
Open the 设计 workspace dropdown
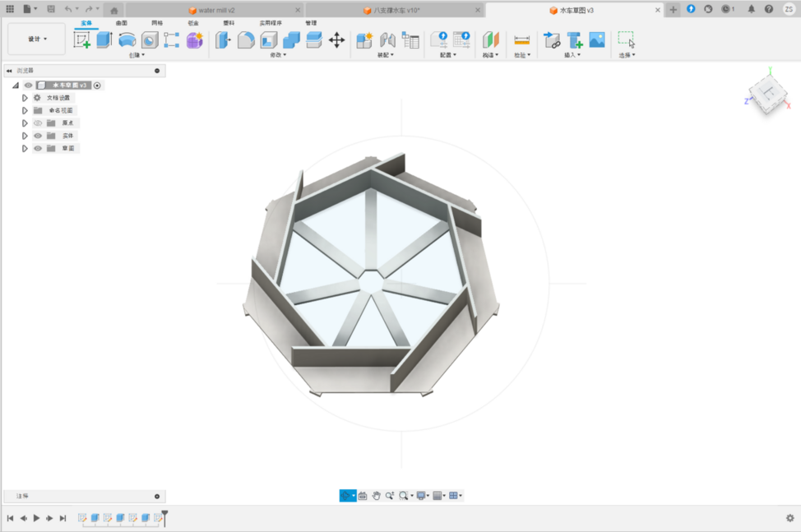37,39
